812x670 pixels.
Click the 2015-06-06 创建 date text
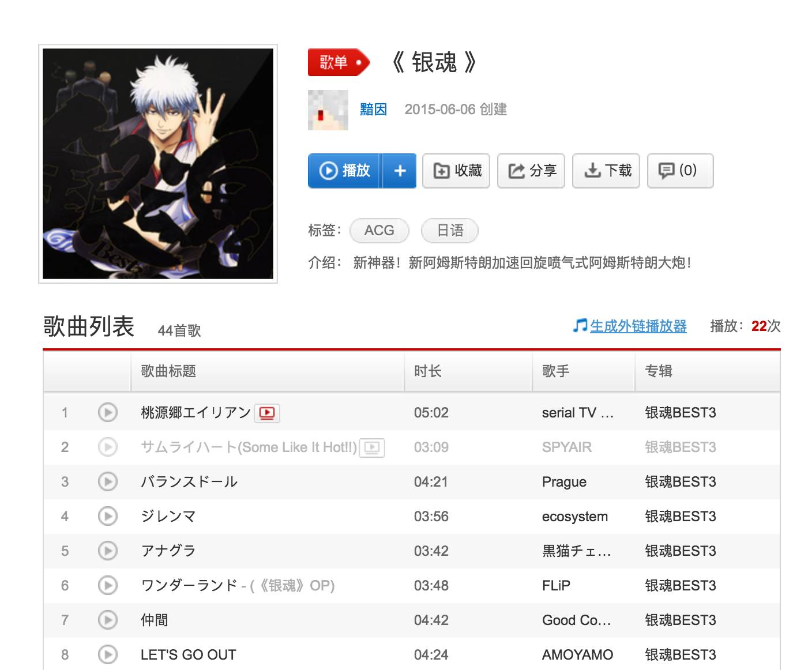[456, 110]
